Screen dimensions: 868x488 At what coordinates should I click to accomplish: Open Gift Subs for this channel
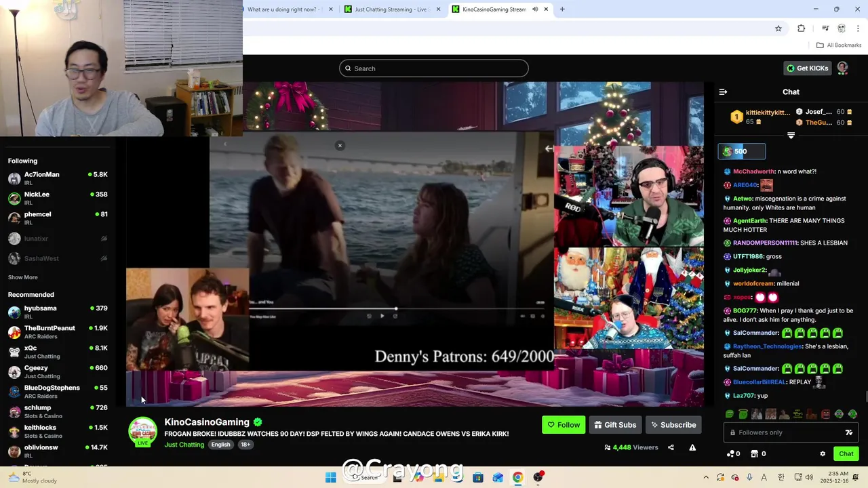click(x=615, y=425)
